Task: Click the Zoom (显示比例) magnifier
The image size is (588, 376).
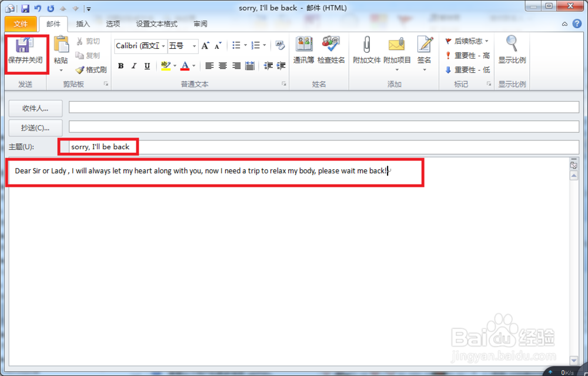Action: (512, 50)
